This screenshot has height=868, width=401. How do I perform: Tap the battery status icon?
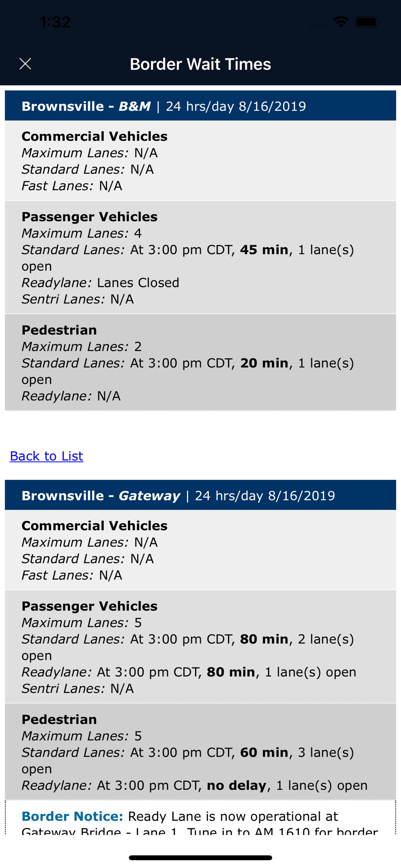[x=367, y=22]
